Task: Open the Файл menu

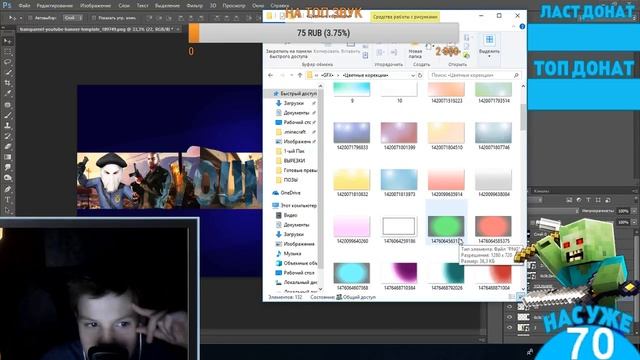Action: pyautogui.click(x=24, y=6)
